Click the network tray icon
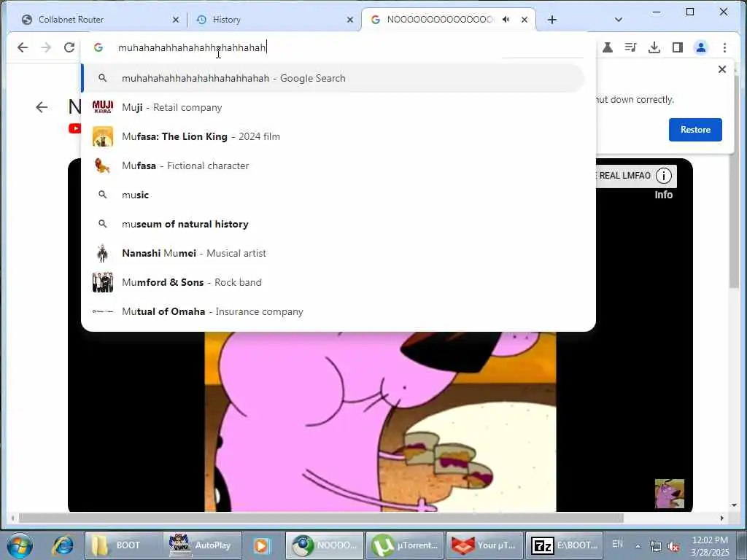Image resolution: width=747 pixels, height=560 pixels. 656,546
